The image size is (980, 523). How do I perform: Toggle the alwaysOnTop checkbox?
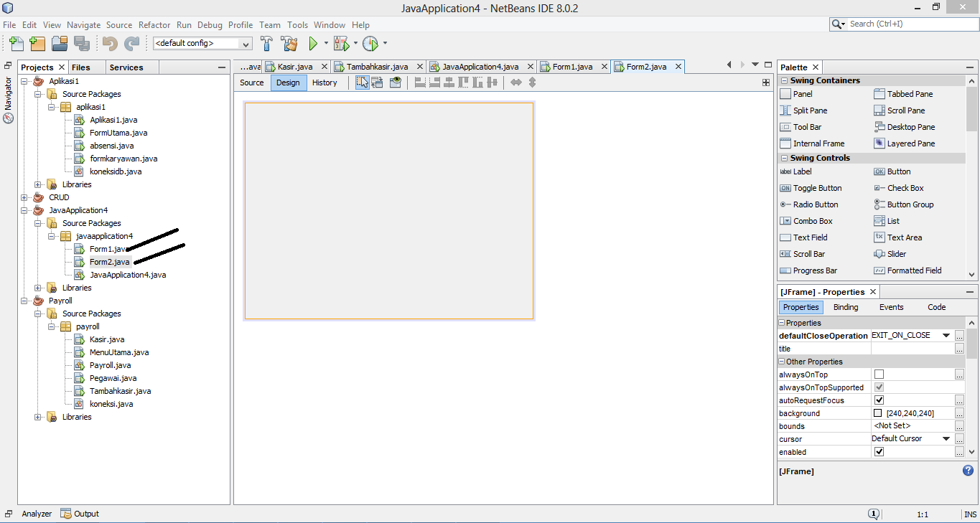879,374
